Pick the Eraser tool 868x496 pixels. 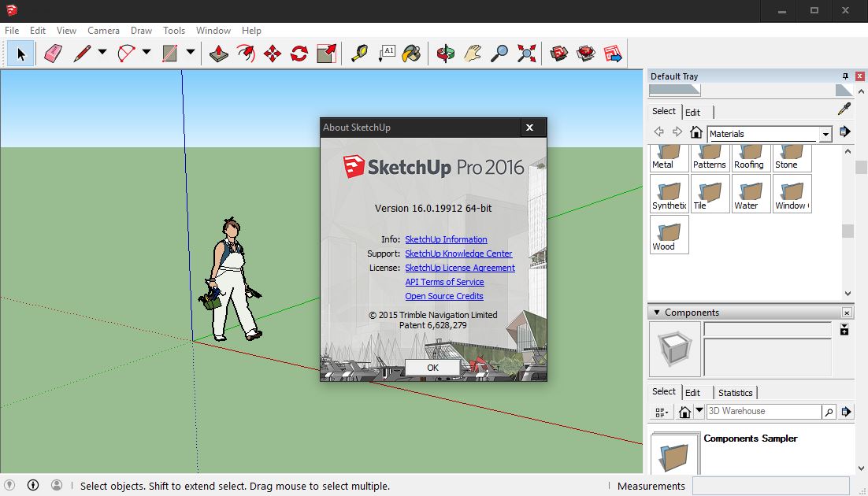[53, 54]
